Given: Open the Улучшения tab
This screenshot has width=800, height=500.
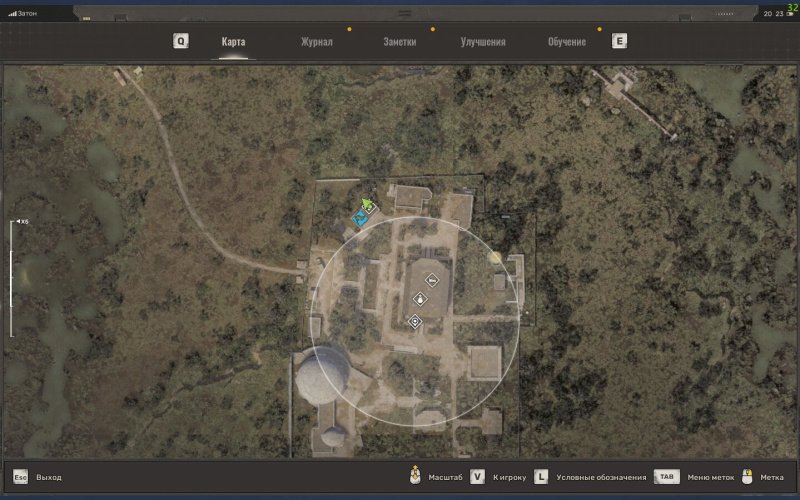Looking at the screenshot, I should pyautogui.click(x=483, y=42).
